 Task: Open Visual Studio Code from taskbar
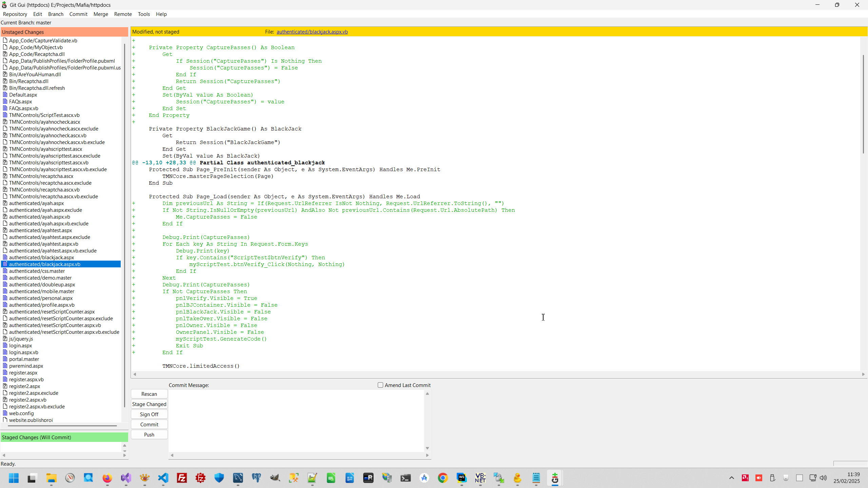point(163,478)
